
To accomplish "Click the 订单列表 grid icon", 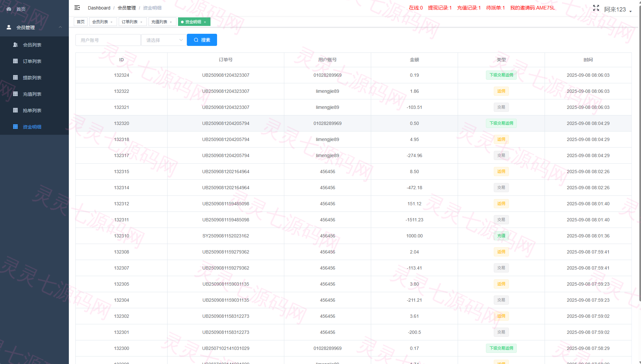I will point(15,61).
